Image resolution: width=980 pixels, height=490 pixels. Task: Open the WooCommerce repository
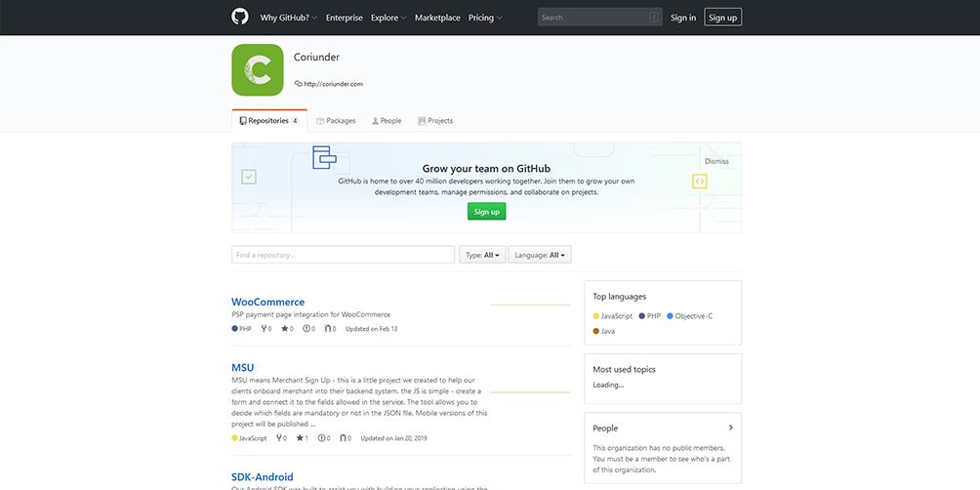tap(268, 302)
